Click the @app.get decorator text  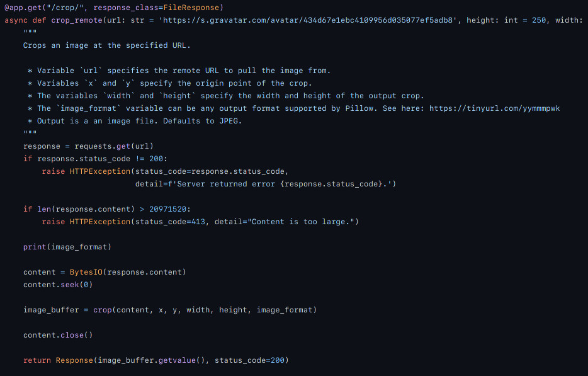point(23,8)
